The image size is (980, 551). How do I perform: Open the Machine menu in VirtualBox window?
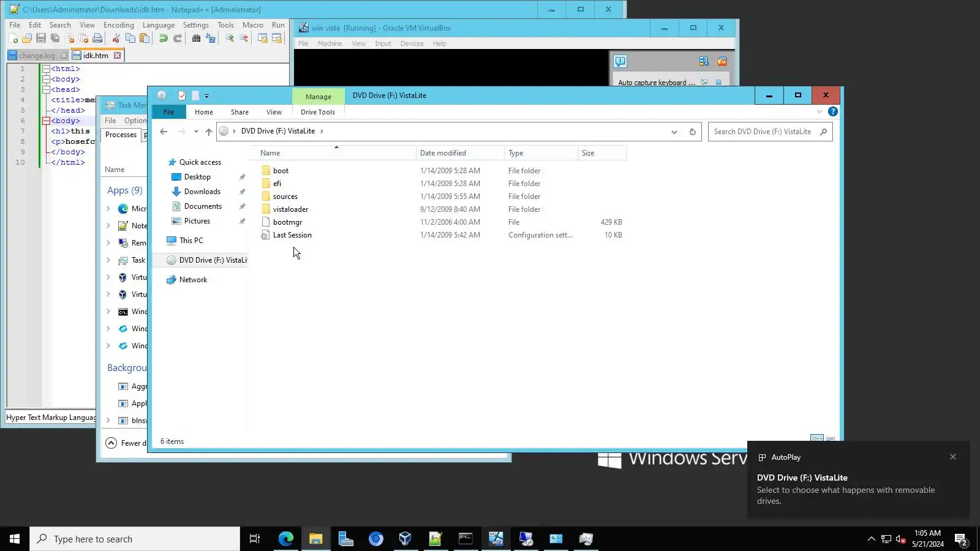pos(330,43)
